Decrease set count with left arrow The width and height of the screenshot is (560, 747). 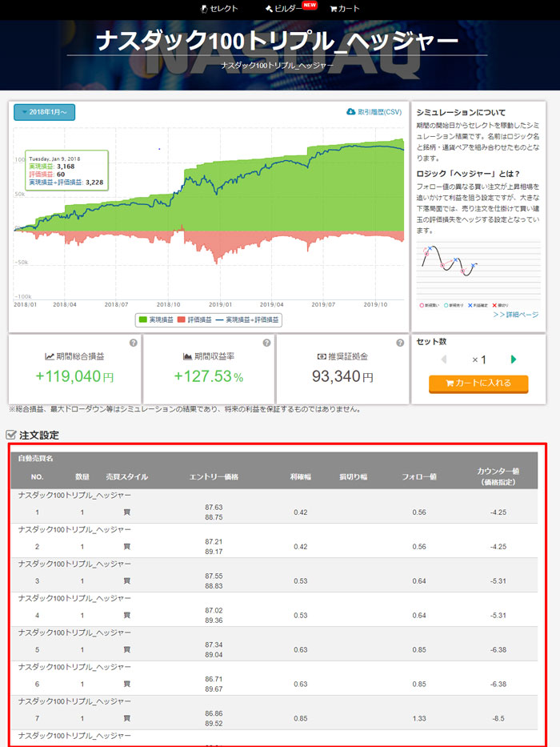(x=444, y=359)
